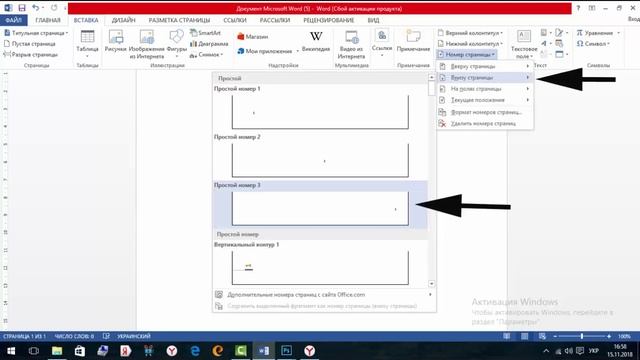Insert a chart via Диаграмма
This screenshot has width=640, height=360.
(x=209, y=44)
